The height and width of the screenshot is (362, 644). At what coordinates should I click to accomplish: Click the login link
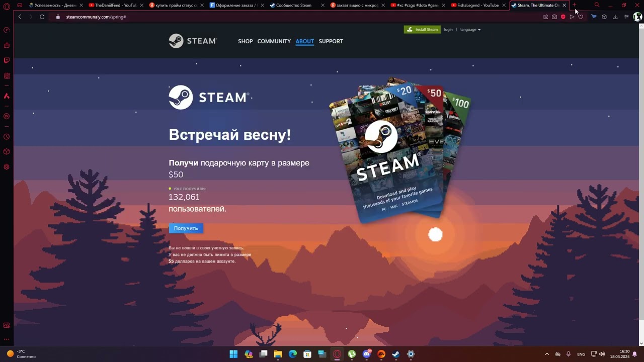click(448, 30)
